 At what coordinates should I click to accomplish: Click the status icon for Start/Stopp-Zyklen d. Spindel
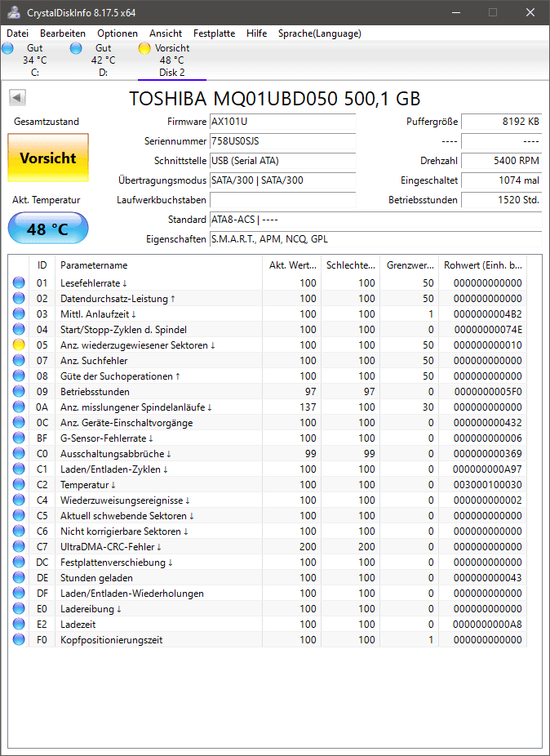[19, 329]
